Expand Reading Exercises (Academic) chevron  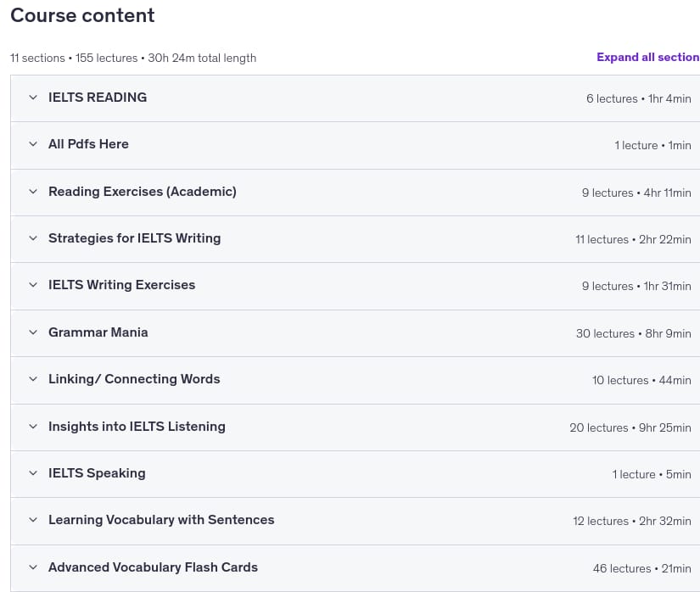[33, 192]
